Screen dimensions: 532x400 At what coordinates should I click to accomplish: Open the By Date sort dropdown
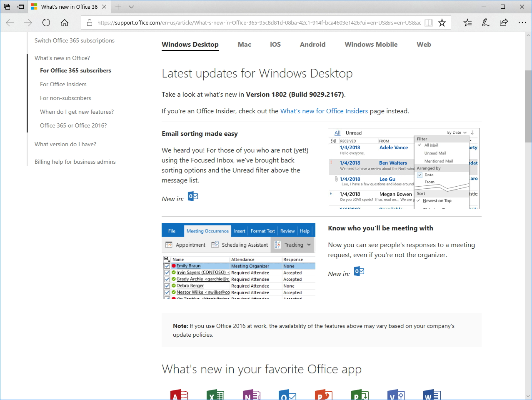pyautogui.click(x=457, y=132)
